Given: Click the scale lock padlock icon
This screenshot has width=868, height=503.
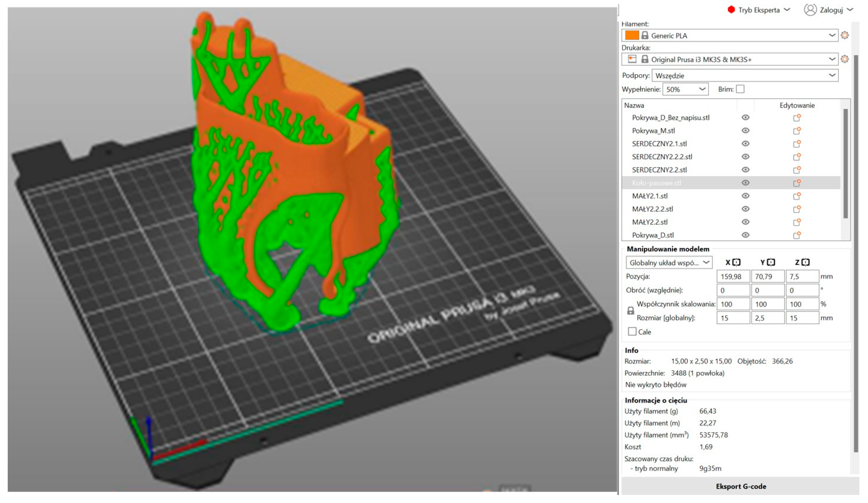Looking at the screenshot, I should point(630,311).
